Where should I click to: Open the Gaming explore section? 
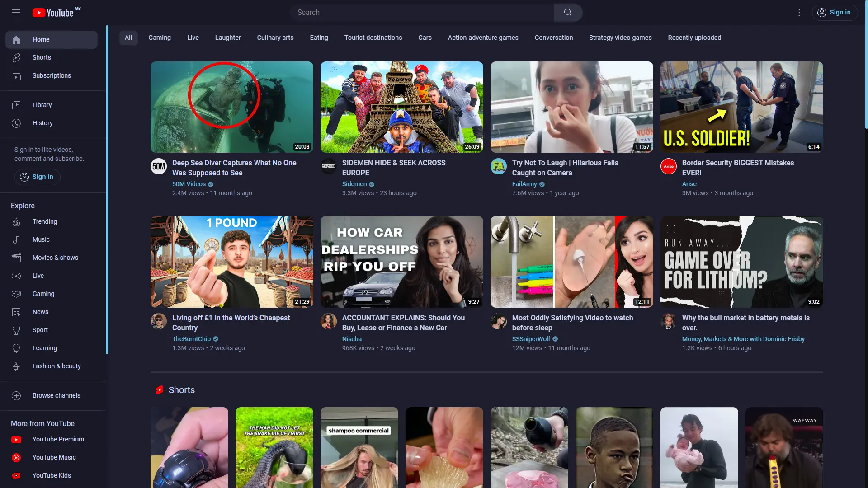pos(43,294)
